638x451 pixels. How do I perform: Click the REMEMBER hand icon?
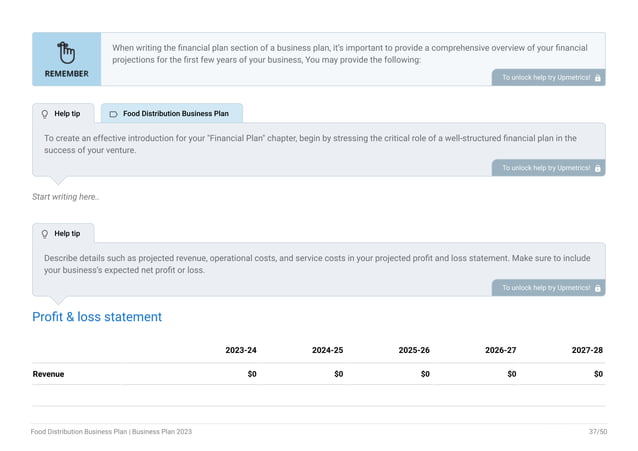point(66,52)
